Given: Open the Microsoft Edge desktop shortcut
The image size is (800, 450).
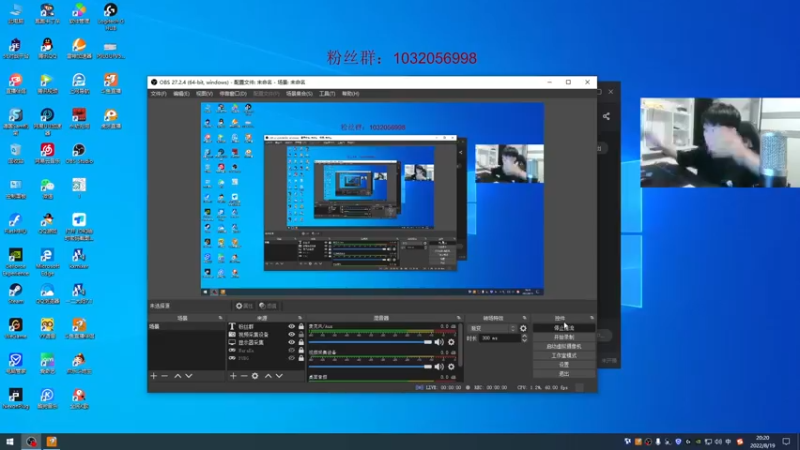Looking at the screenshot, I should pyautogui.click(x=47, y=260).
